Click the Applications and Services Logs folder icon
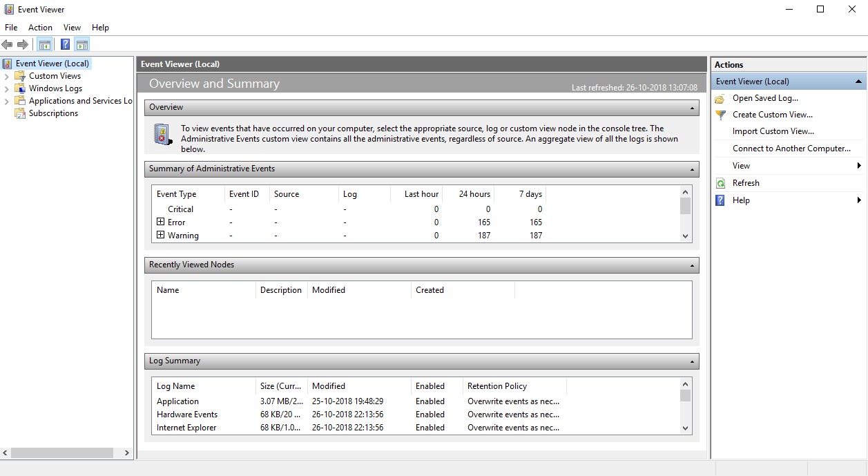 tap(20, 101)
